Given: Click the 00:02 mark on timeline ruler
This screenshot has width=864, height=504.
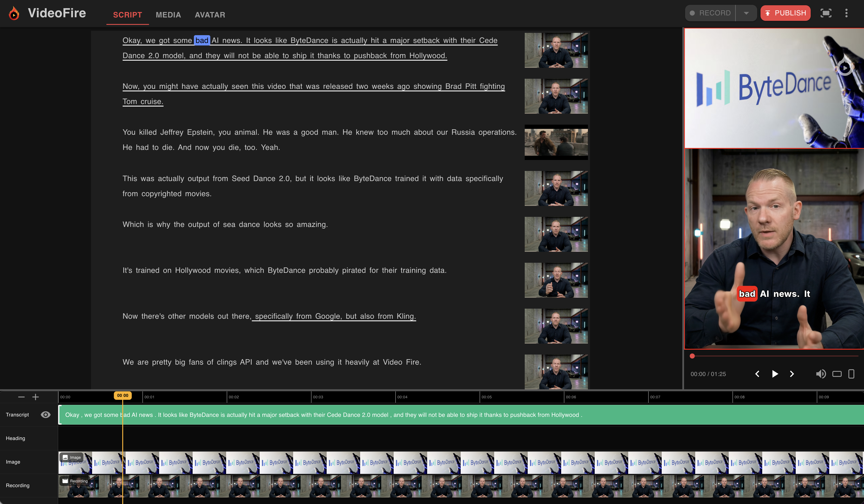Looking at the screenshot, I should pos(233,397).
